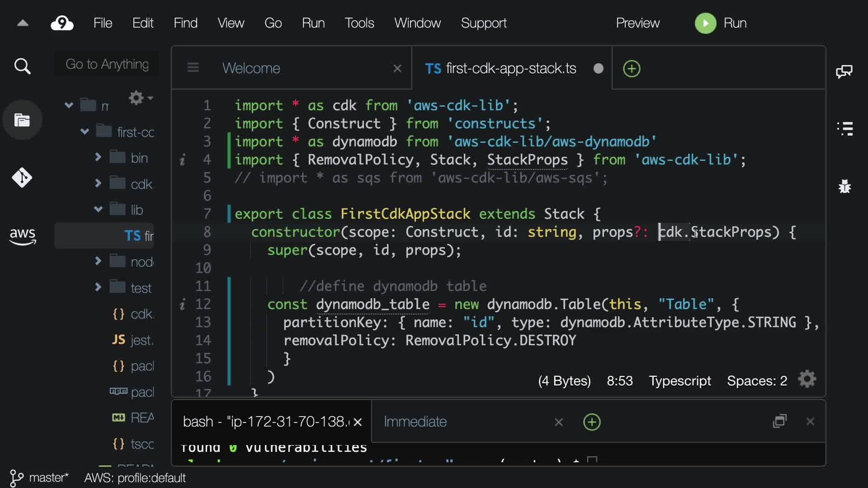Open the search panel magnifier icon

22,66
